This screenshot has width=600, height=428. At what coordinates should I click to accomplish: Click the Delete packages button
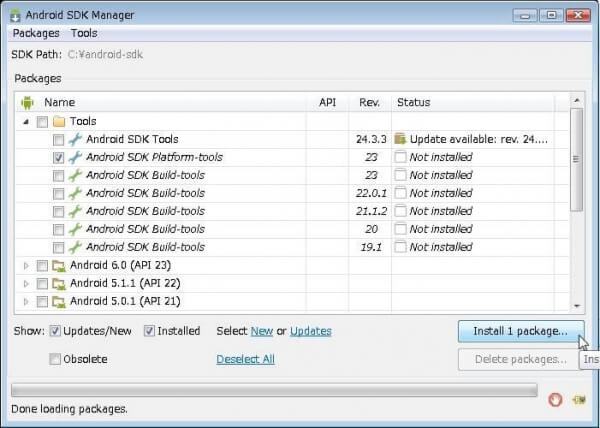521,360
